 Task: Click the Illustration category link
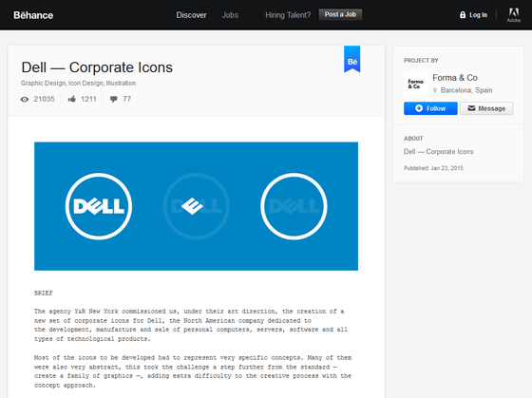(121, 84)
